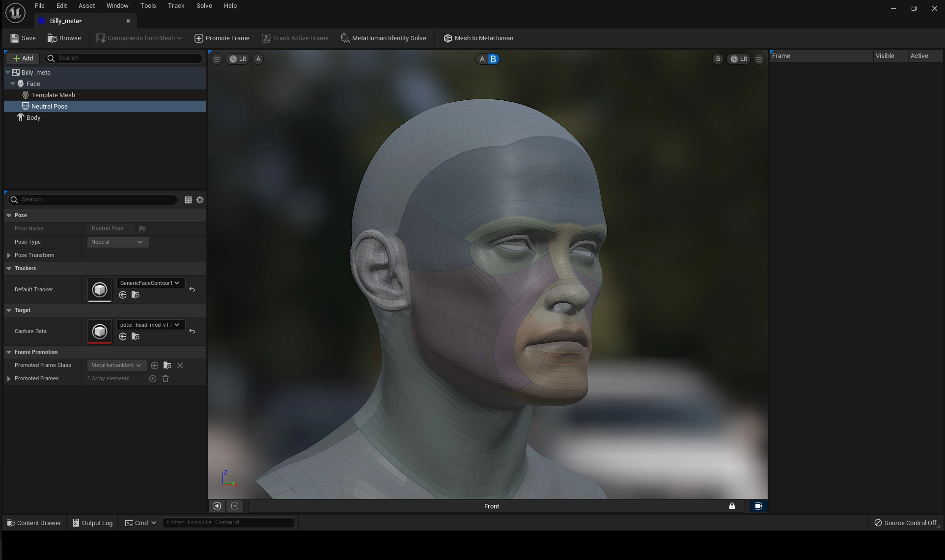Click the MetaHuman Identity Solve icon
Screen dimensions: 945x560
(345, 38)
